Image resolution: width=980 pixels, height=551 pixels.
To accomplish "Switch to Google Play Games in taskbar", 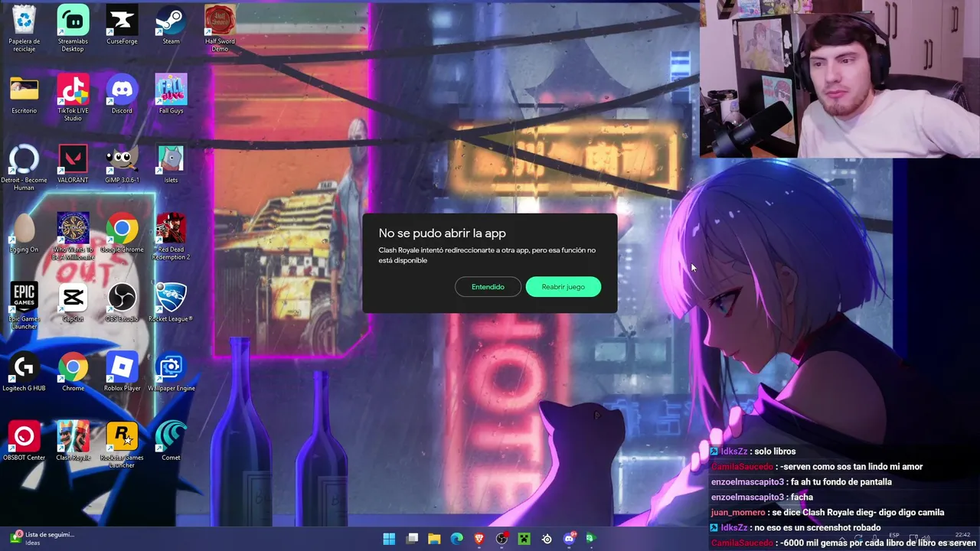I will [590, 539].
